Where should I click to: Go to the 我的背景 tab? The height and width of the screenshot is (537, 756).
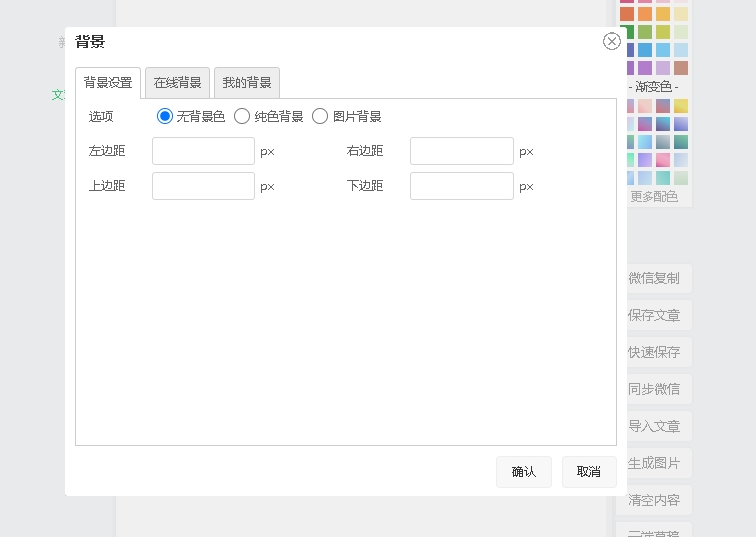(247, 83)
